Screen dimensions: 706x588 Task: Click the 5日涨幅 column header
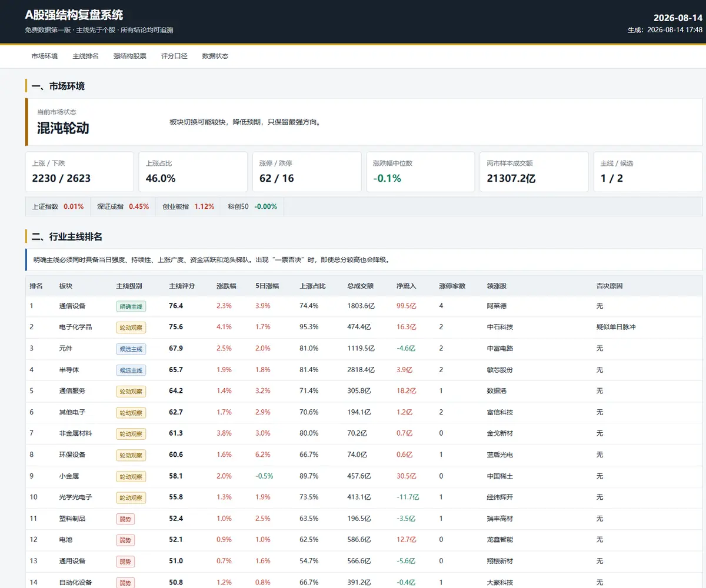(x=267, y=286)
